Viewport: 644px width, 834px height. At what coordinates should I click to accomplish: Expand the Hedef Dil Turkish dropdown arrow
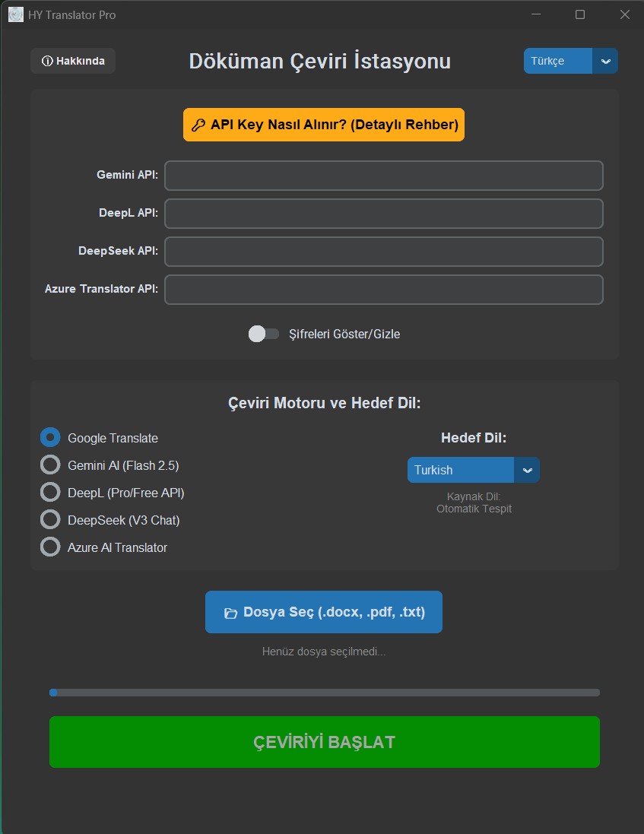coord(527,470)
